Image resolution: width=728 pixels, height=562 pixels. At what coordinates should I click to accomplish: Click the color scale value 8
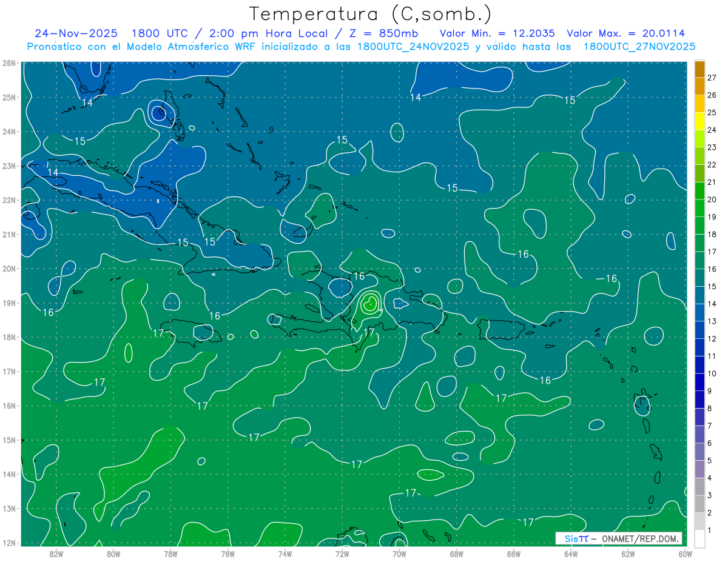tap(710, 408)
